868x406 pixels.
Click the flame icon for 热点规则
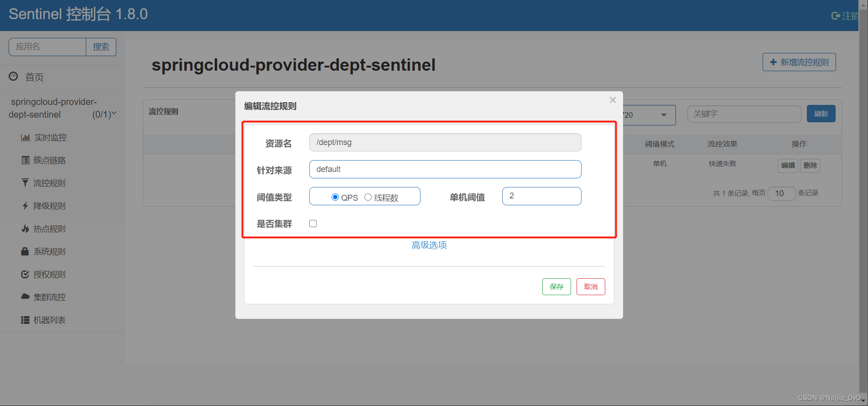coord(25,229)
